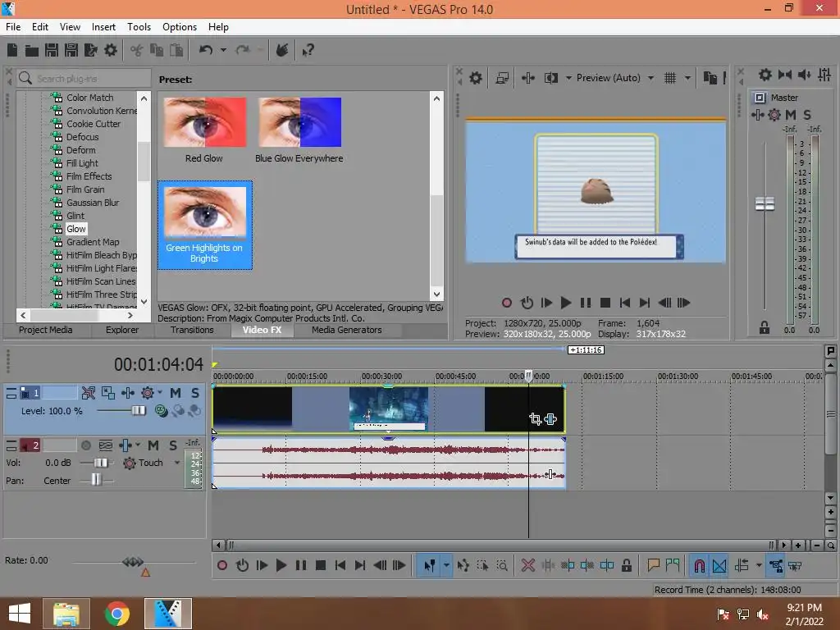The image size is (840, 630).
Task: Open the grid overlays dropdown arrow
Action: click(688, 78)
